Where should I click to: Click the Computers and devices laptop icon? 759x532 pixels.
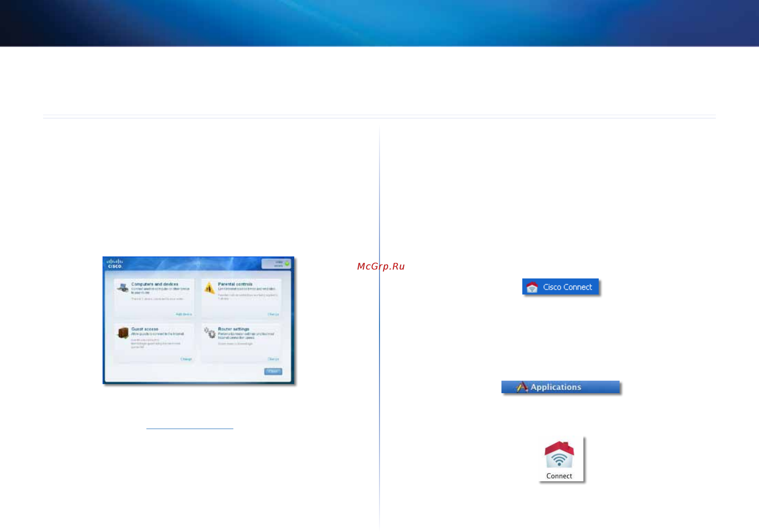(123, 288)
